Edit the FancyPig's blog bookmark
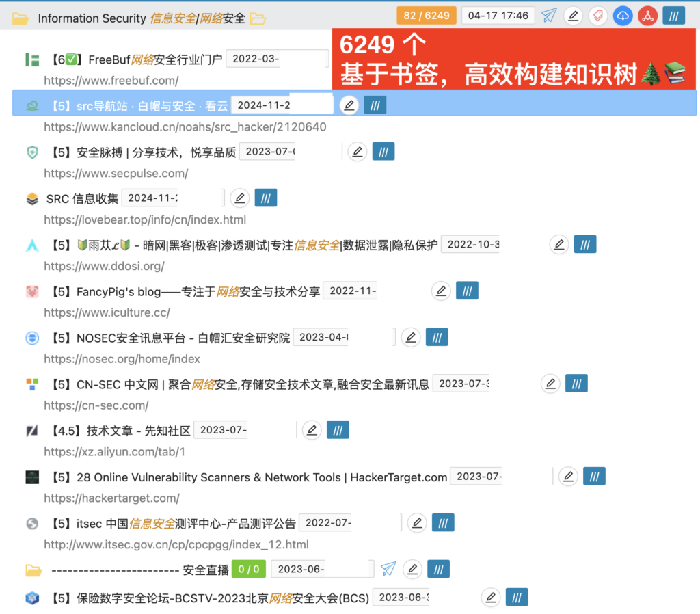The height and width of the screenshot is (614, 700). tap(441, 291)
